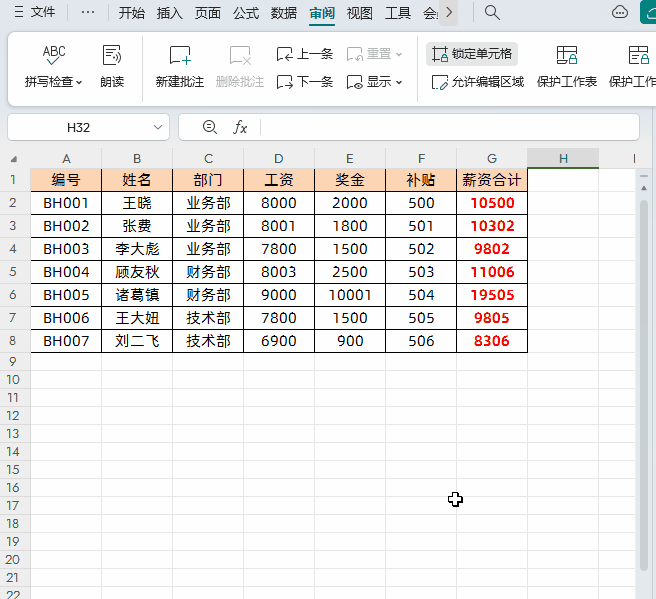Image resolution: width=656 pixels, height=599 pixels.
Task: Switch to the 插入 tab
Action: point(169,13)
